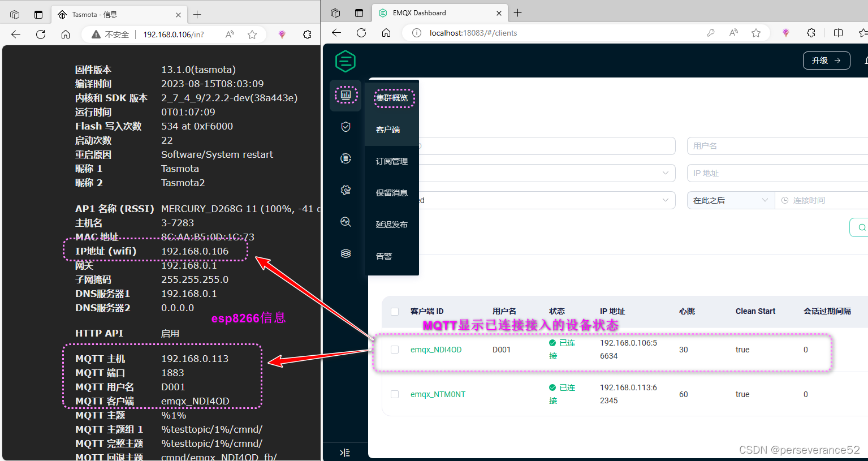Click the D001 username cell
This screenshot has width=868, height=461.
(502, 350)
